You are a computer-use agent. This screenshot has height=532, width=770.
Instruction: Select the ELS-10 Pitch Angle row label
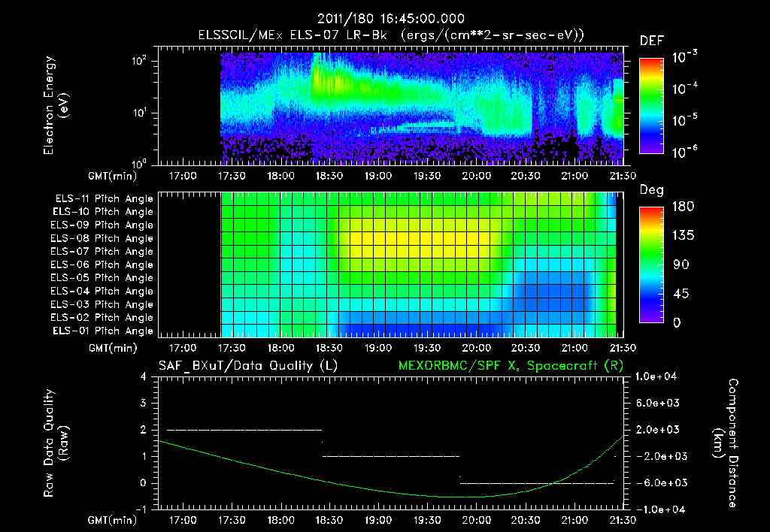pyautogui.click(x=103, y=212)
